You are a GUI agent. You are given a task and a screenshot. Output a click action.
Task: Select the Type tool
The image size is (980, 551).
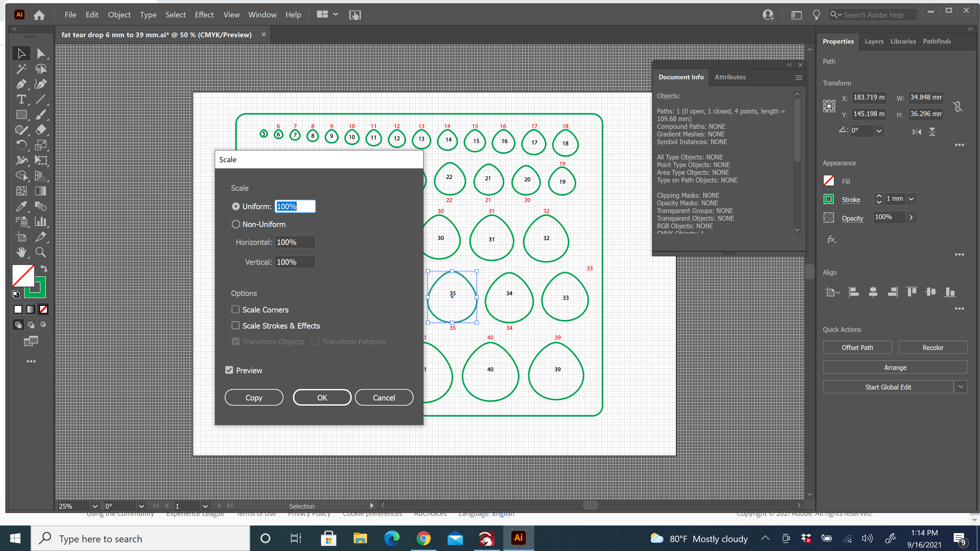21,100
